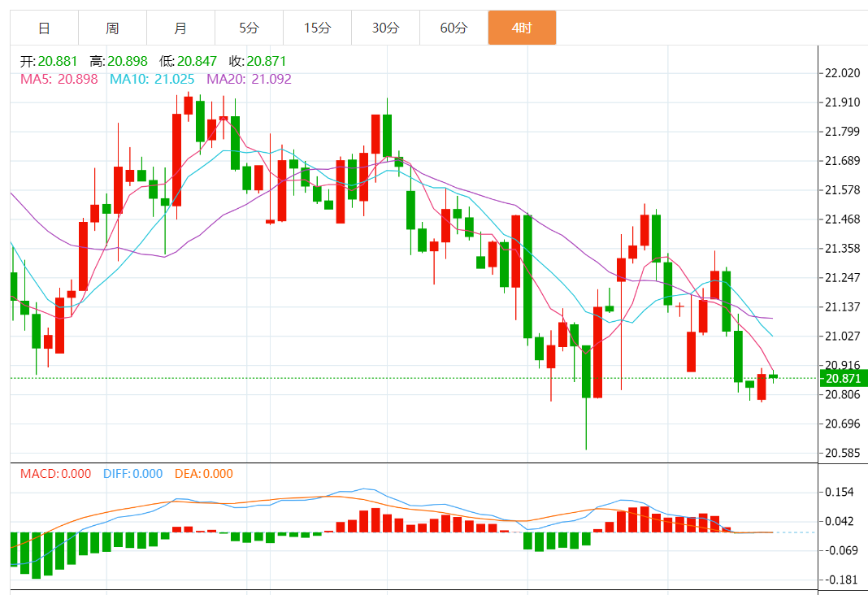Click the 21.468 price axis label
The image size is (868, 595).
(x=843, y=219)
